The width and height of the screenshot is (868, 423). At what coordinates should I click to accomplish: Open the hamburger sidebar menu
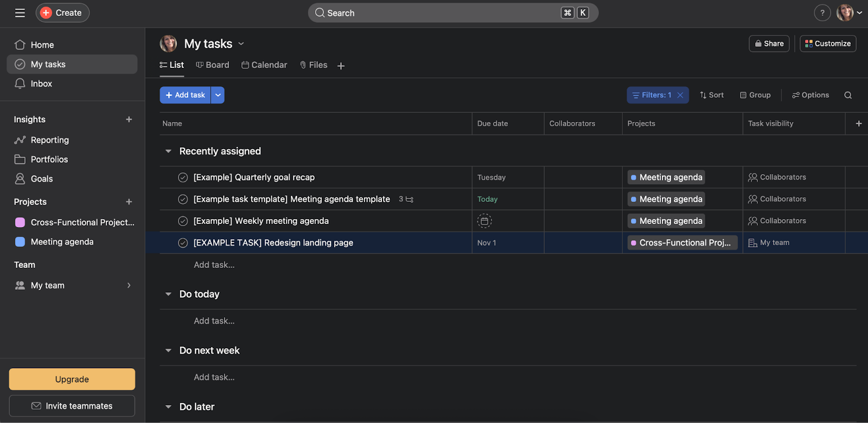click(x=20, y=13)
